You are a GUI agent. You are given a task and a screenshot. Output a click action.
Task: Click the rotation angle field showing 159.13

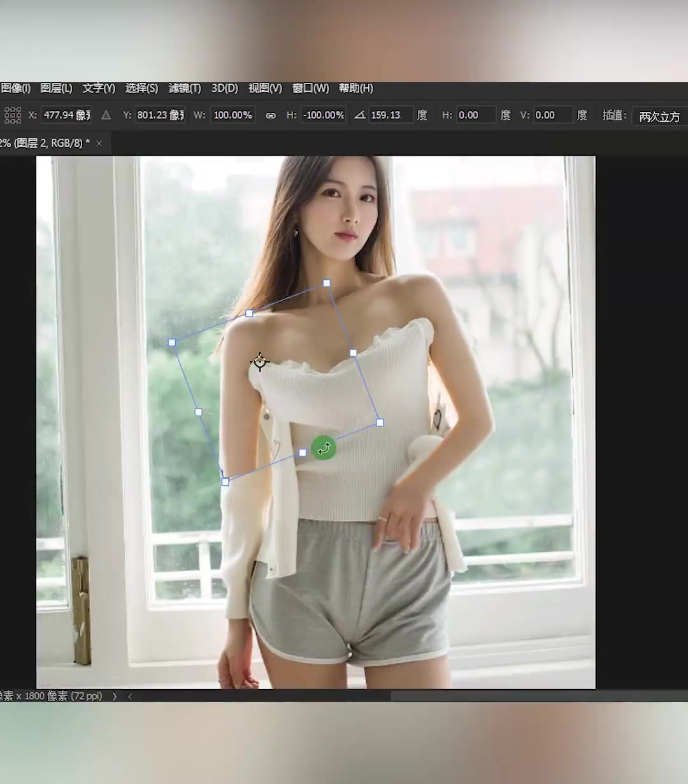pos(390,115)
